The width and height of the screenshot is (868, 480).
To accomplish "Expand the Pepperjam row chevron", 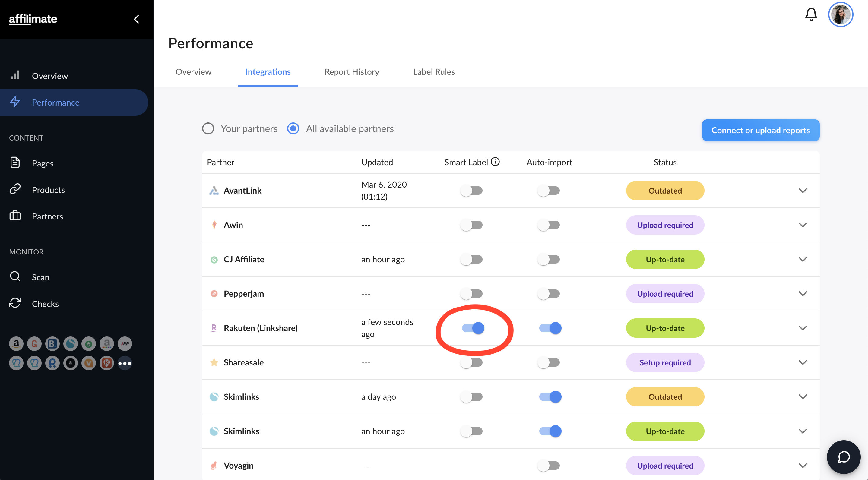I will [x=803, y=294].
